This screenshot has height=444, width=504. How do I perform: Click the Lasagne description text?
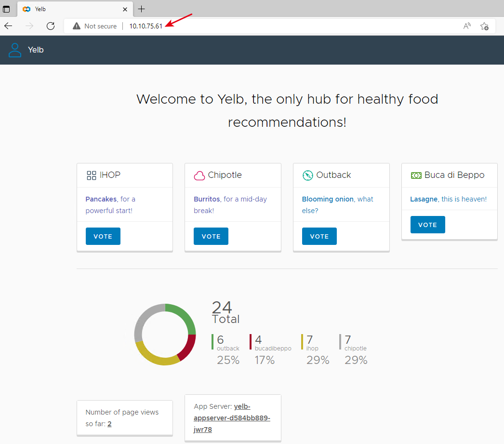tap(449, 199)
